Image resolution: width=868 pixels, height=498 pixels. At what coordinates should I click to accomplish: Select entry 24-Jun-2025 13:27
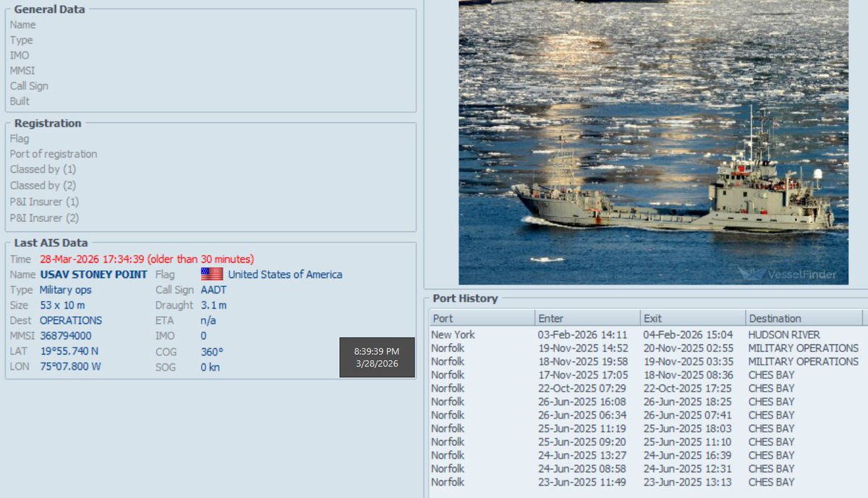point(583,455)
